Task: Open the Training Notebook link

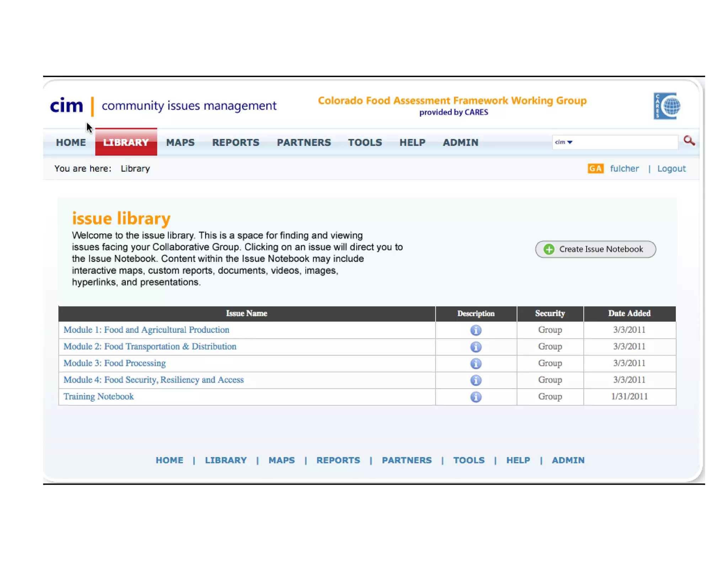Action: 98,396
